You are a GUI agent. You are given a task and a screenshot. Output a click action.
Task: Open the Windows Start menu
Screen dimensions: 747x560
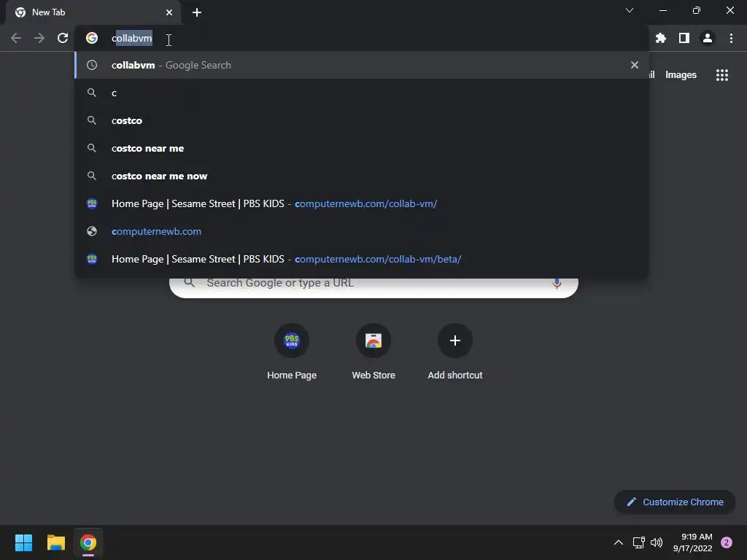[x=23, y=542]
